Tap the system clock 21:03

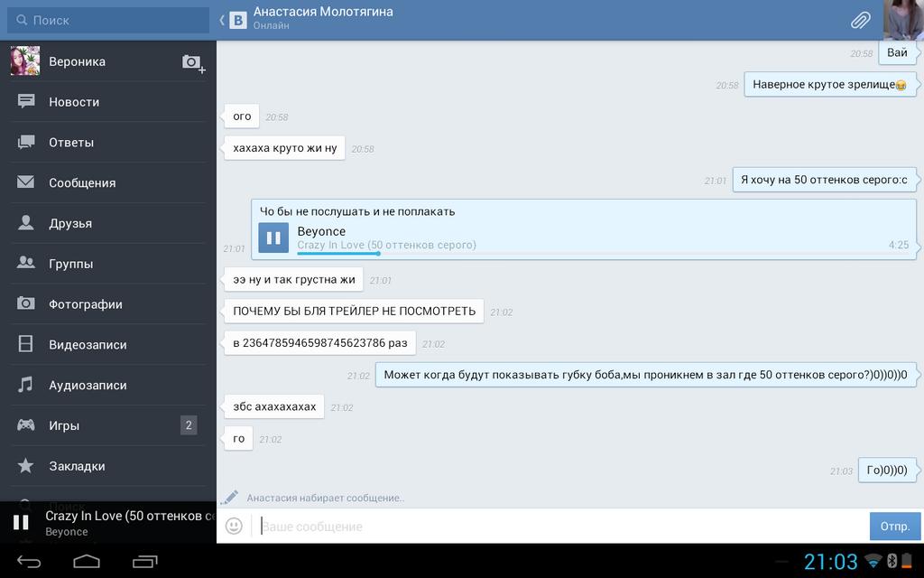pyautogui.click(x=831, y=562)
